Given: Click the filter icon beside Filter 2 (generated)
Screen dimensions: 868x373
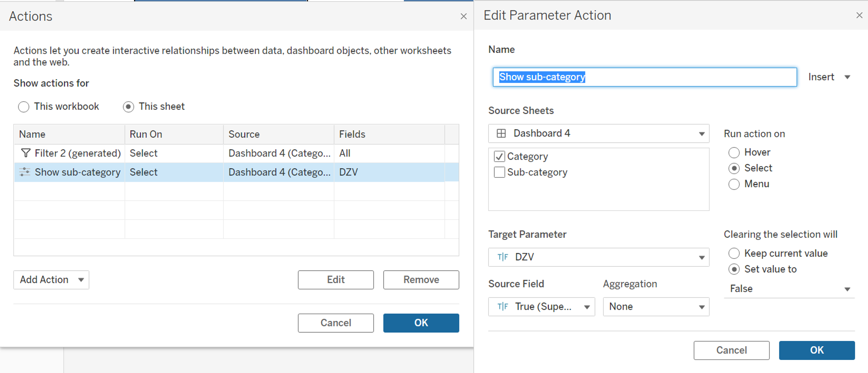Looking at the screenshot, I should click(x=26, y=153).
